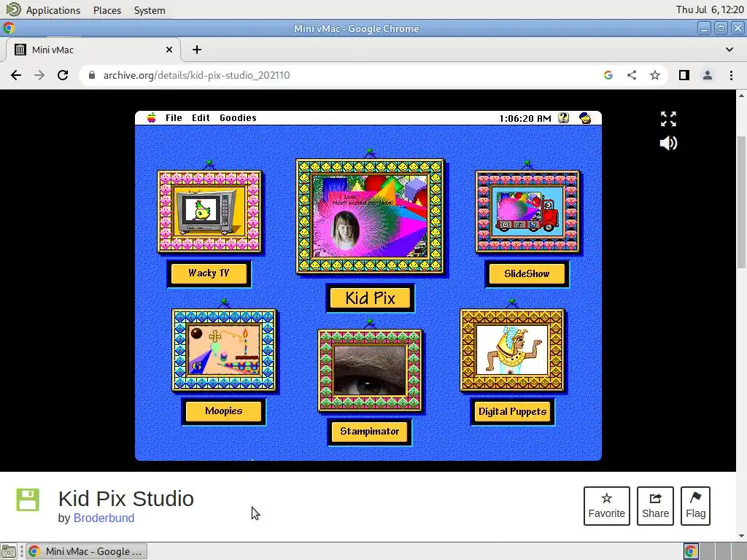Open the Broderbund creator link
The image size is (747, 560).
(x=104, y=518)
